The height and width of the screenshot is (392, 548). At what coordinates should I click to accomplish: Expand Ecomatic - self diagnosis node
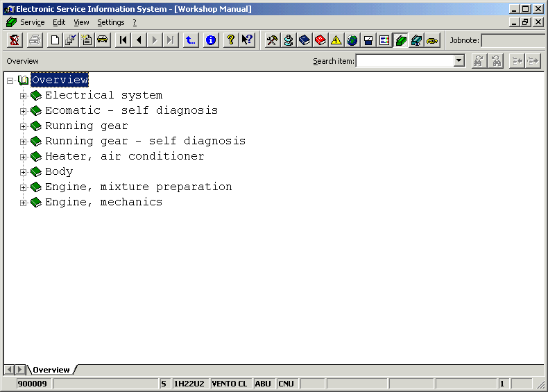coord(23,111)
